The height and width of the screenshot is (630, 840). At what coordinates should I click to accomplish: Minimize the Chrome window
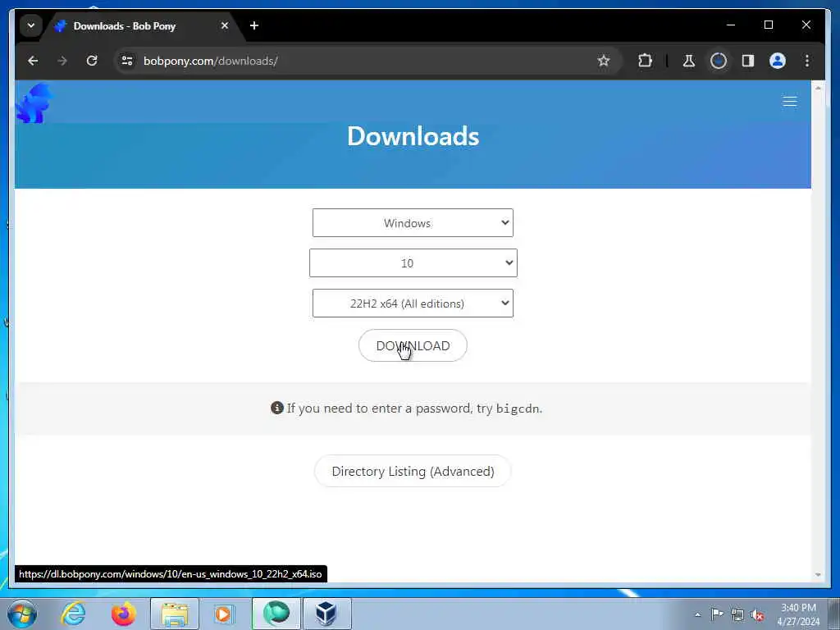click(731, 25)
